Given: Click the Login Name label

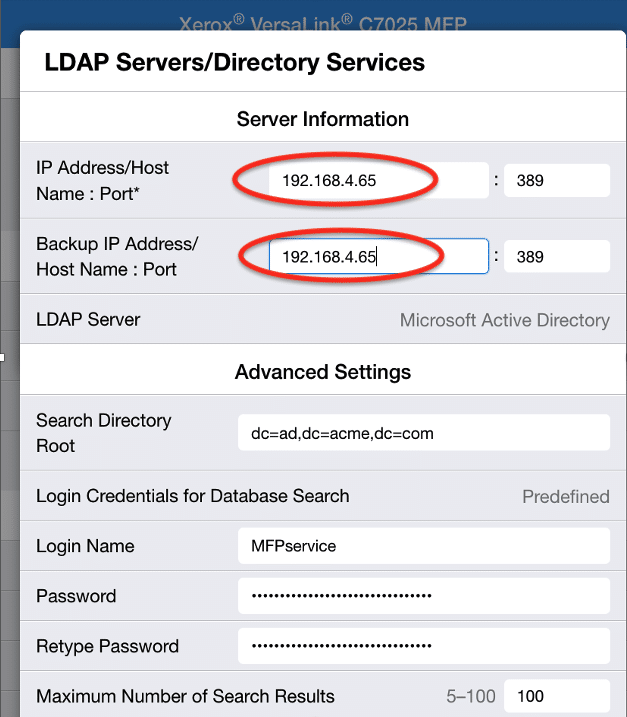Looking at the screenshot, I should coord(85,546).
